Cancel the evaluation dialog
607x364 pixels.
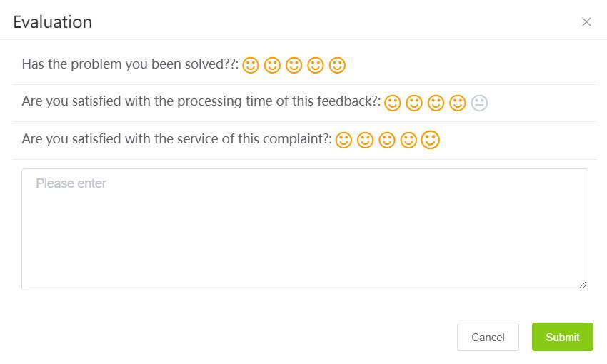[488, 337]
